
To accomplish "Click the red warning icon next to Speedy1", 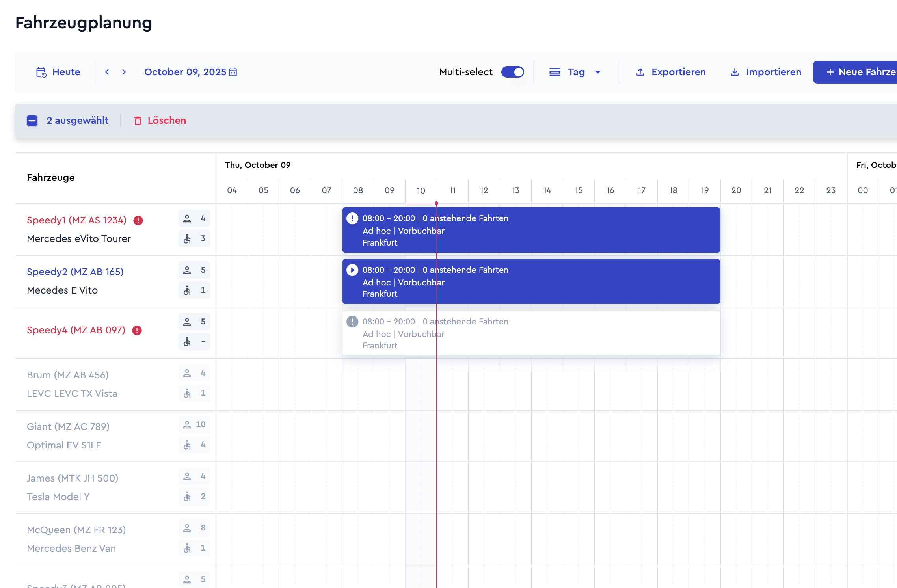I will [x=138, y=220].
